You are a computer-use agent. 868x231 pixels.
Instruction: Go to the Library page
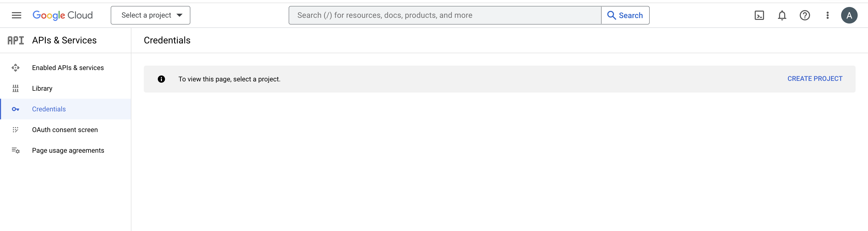click(x=42, y=89)
